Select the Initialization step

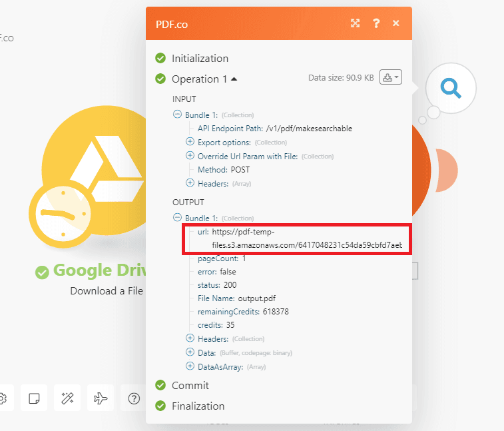[200, 59]
